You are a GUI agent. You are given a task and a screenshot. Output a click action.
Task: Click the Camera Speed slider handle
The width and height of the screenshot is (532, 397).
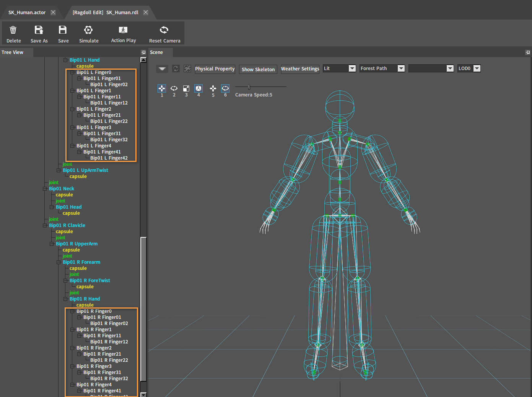[249, 87]
